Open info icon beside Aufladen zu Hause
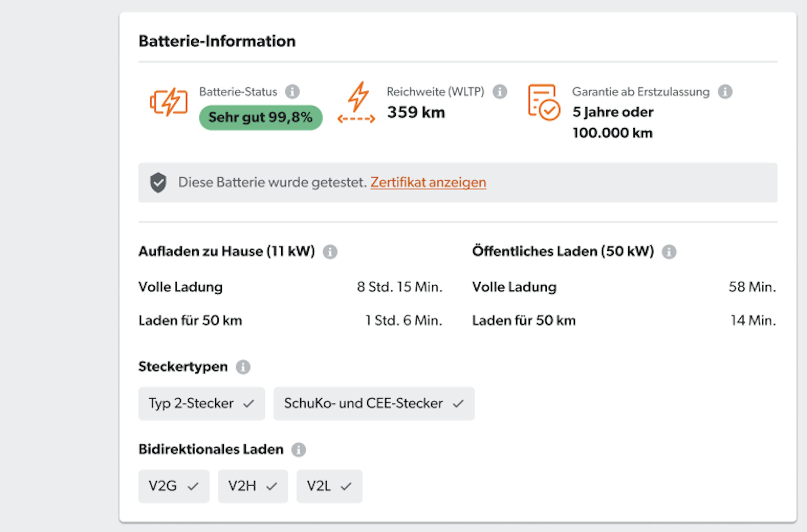807x532 pixels. point(330,252)
